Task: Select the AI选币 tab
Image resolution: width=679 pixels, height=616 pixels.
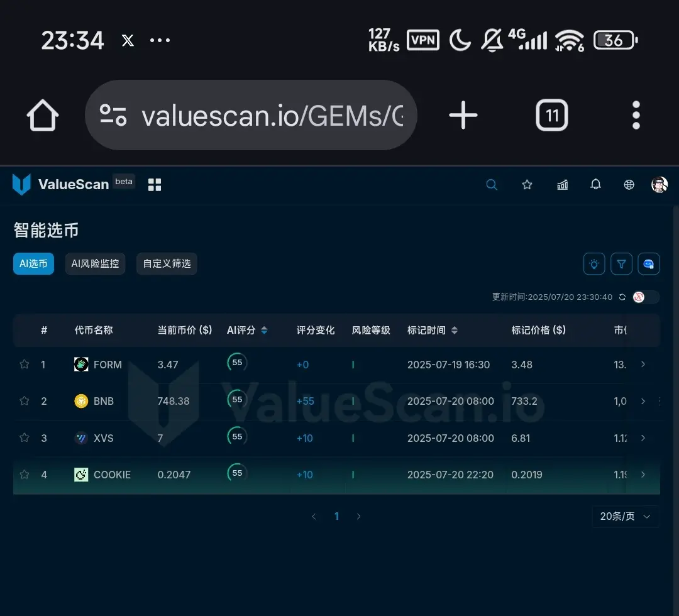Action: tap(33, 263)
